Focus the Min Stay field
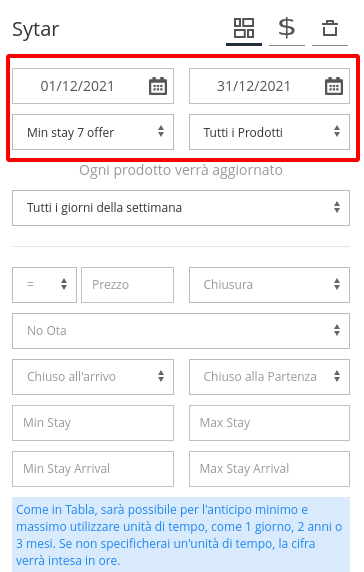Screen dimensions: 364x572 tap(93, 423)
